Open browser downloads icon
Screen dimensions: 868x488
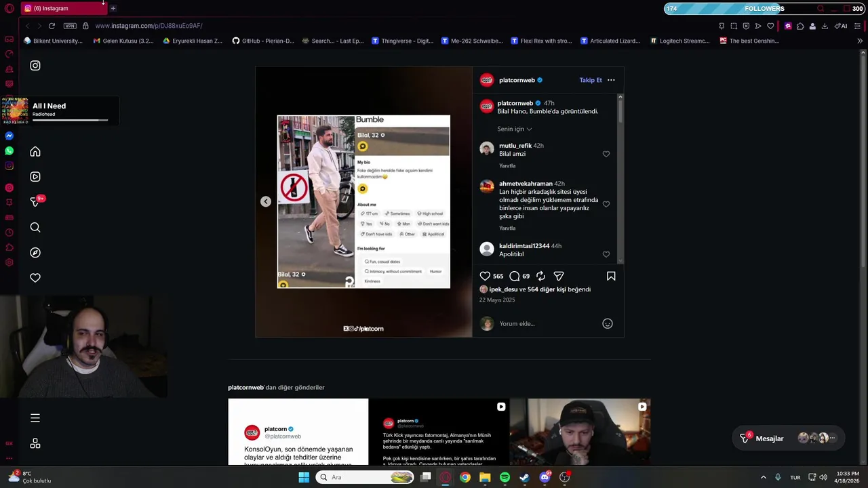click(x=825, y=26)
